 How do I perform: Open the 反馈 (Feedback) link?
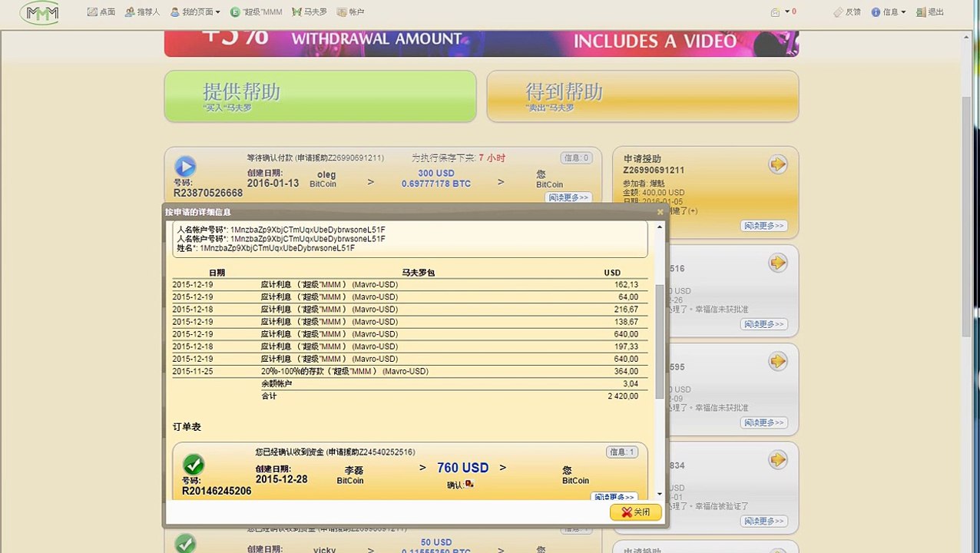pyautogui.click(x=847, y=12)
